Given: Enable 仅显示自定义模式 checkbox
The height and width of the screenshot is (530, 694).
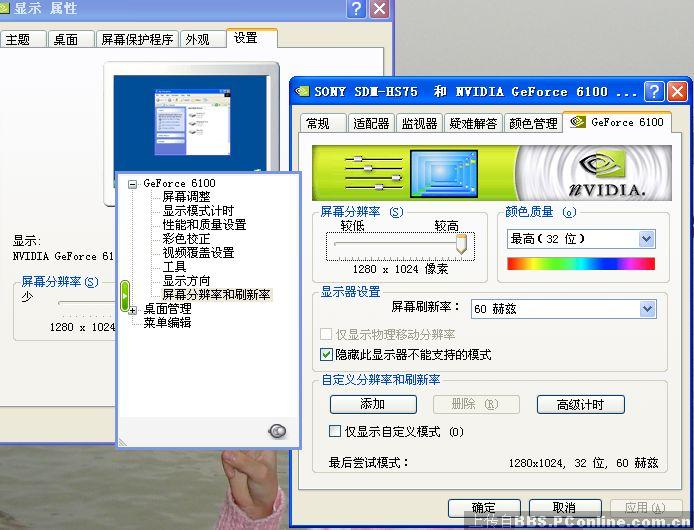Looking at the screenshot, I should click(335, 431).
